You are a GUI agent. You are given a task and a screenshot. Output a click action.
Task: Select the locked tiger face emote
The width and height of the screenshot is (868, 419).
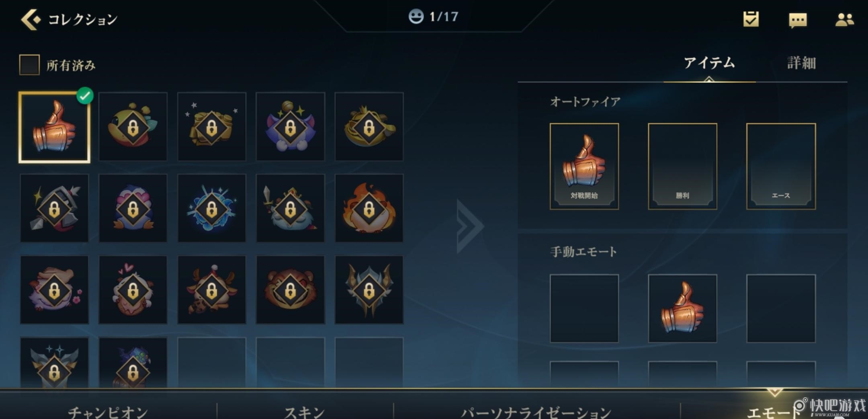pos(290,290)
